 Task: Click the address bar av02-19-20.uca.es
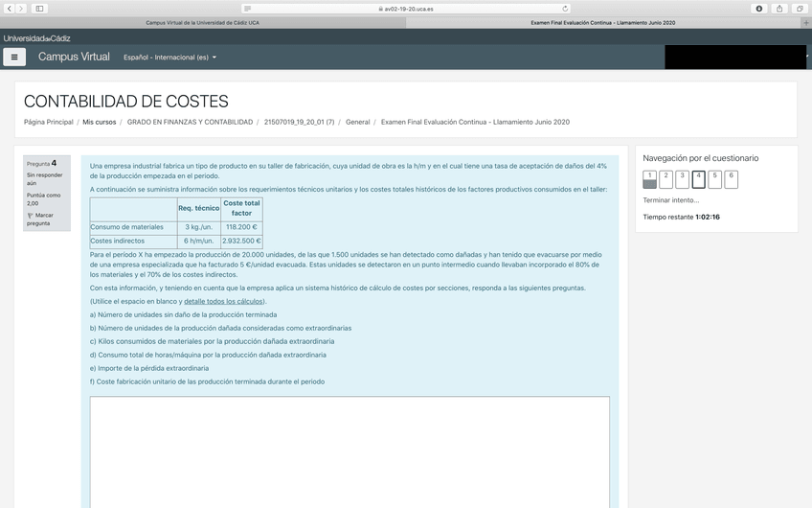pyautogui.click(x=406, y=9)
